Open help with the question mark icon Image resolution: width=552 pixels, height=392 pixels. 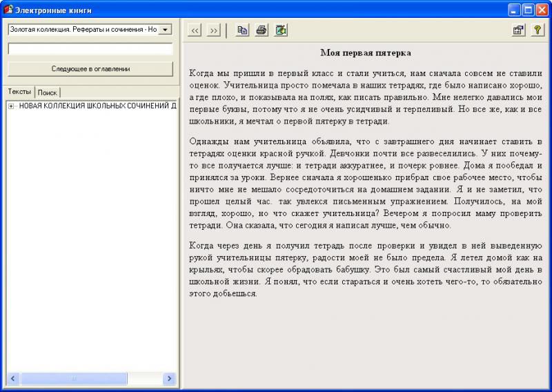tap(537, 30)
